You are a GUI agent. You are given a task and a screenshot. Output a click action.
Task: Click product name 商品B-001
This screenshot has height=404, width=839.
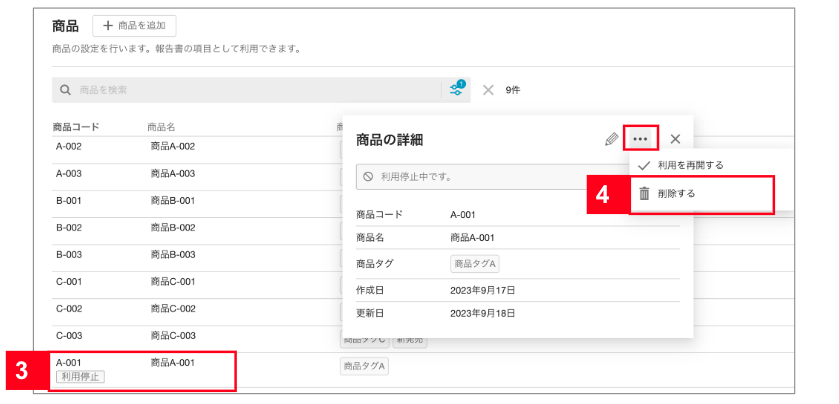click(173, 201)
